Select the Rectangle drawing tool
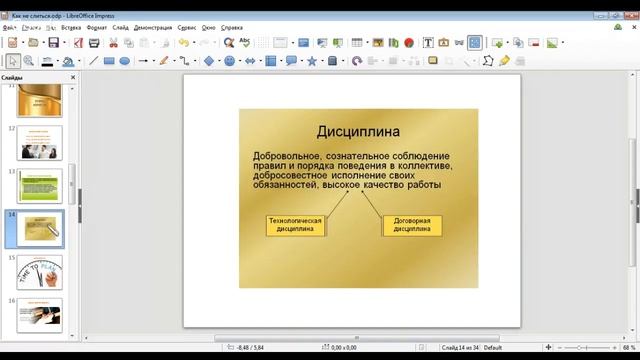 coord(109,61)
